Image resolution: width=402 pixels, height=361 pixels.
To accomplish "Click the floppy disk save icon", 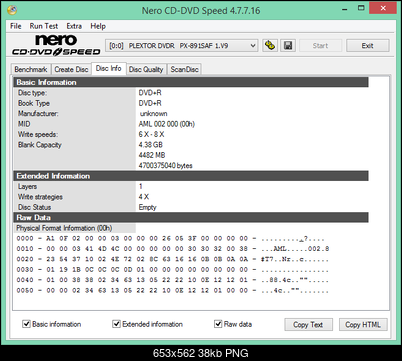I will (288, 45).
